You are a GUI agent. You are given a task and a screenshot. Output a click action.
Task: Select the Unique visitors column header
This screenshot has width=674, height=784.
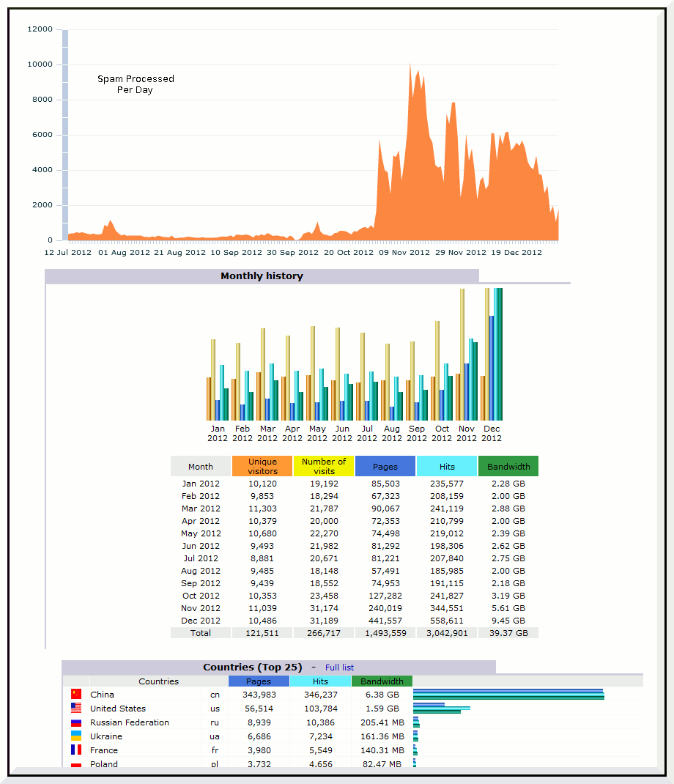[262, 466]
